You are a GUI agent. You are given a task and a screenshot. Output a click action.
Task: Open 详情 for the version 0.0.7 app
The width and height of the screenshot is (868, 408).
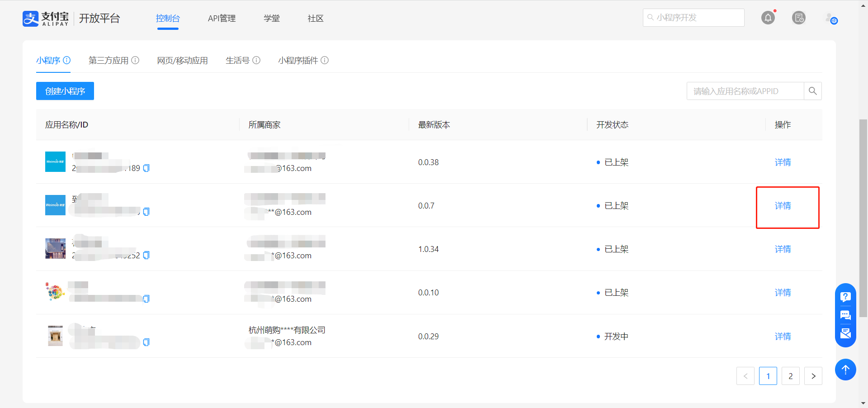[x=783, y=206]
